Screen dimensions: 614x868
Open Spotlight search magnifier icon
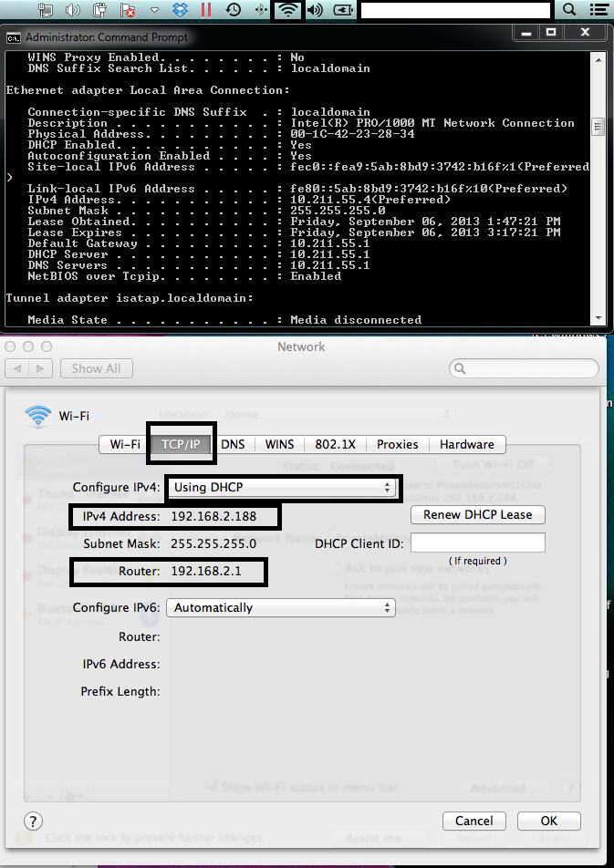pos(569,10)
